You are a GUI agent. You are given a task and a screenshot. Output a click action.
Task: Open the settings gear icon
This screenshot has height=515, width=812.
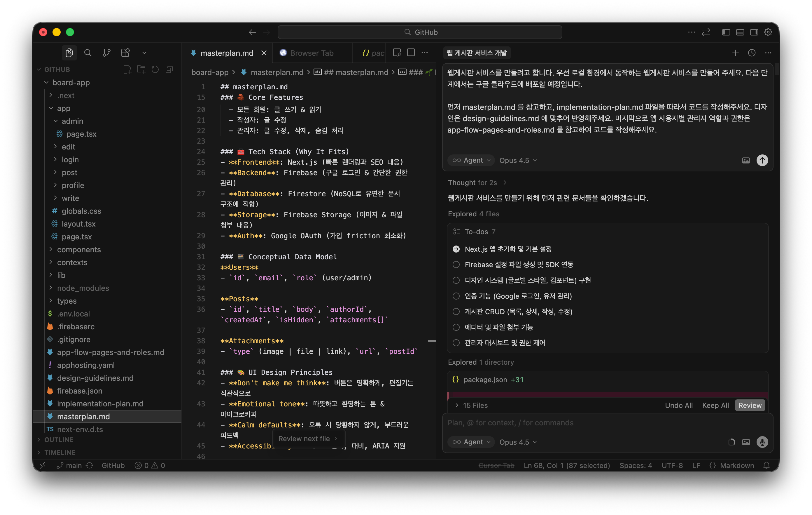click(x=768, y=32)
